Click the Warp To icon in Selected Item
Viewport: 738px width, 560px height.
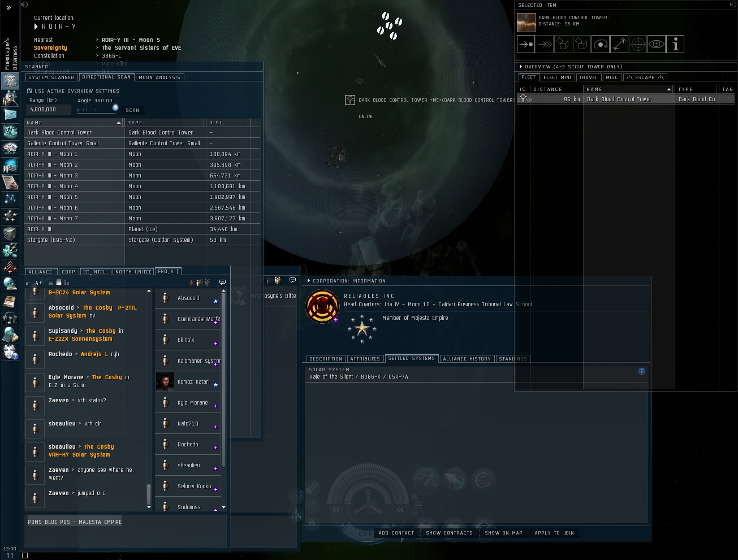pyautogui.click(x=544, y=44)
